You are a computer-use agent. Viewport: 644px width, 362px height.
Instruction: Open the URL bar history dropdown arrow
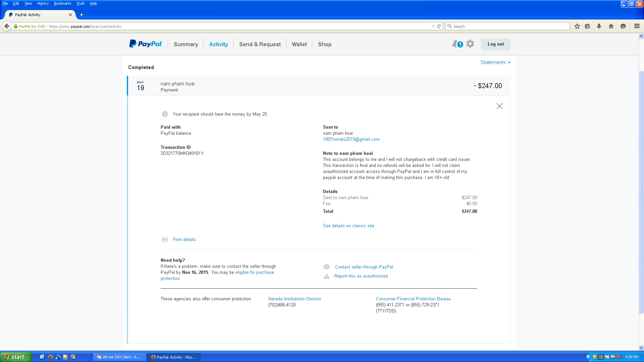433,26
